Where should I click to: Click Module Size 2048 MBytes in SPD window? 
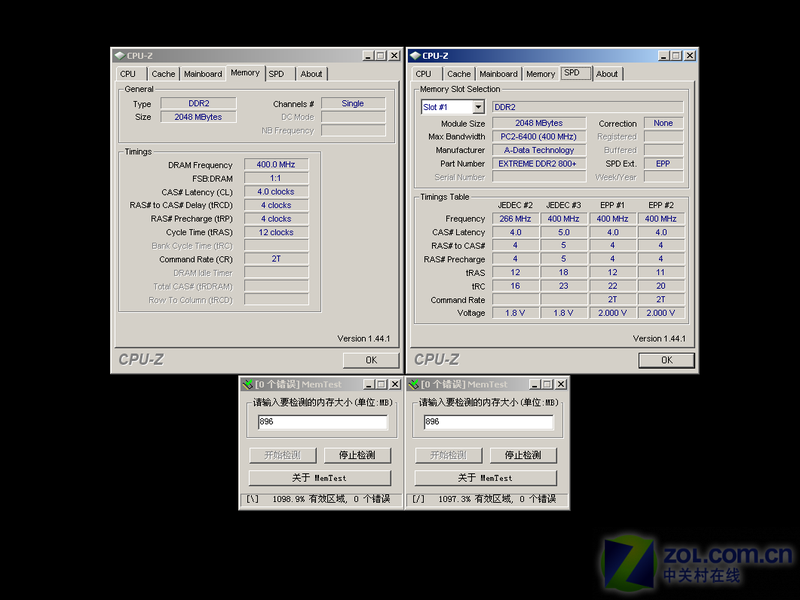[x=539, y=123]
